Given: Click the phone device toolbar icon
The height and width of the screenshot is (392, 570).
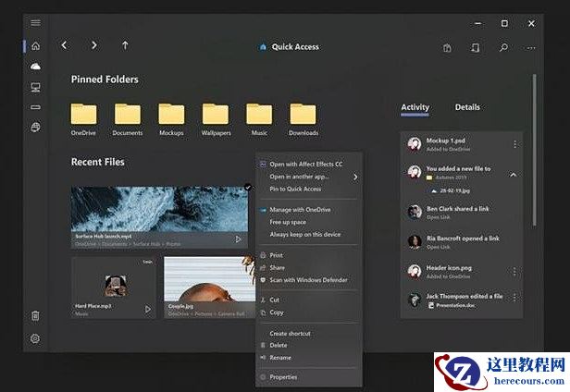Looking at the screenshot, I should click(x=475, y=47).
